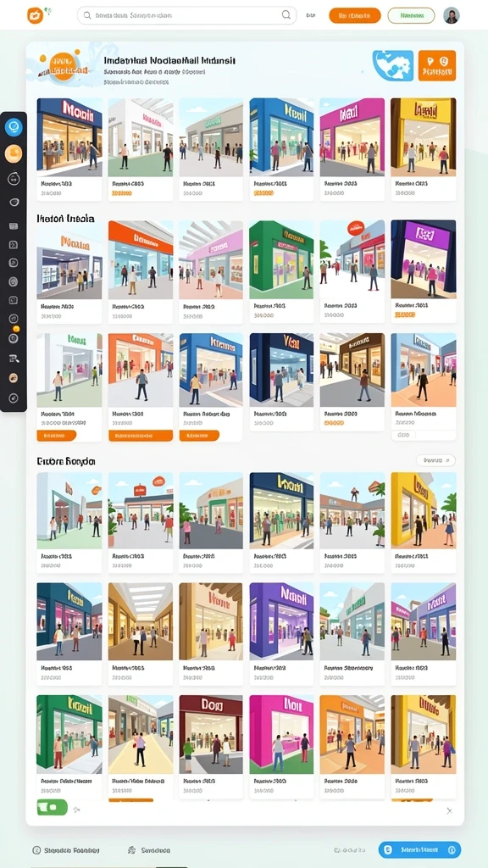Open the golden mall corridor interior thumbnail
Screen dimensions: 488x868
[141, 621]
